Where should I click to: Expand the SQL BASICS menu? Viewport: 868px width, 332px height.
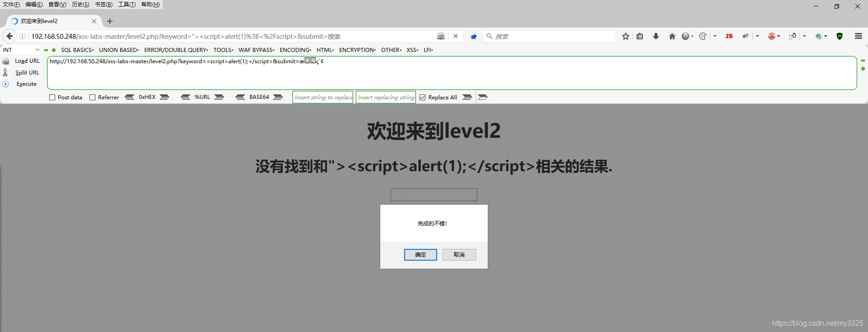[x=77, y=50]
